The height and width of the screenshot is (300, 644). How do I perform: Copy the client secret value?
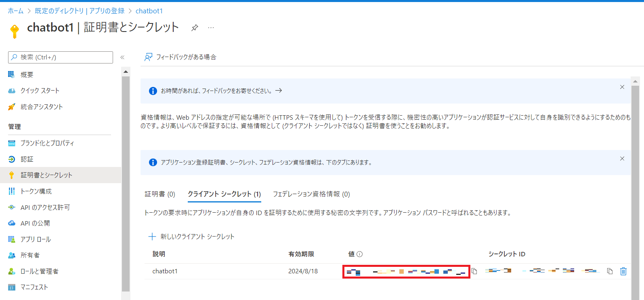[474, 271]
